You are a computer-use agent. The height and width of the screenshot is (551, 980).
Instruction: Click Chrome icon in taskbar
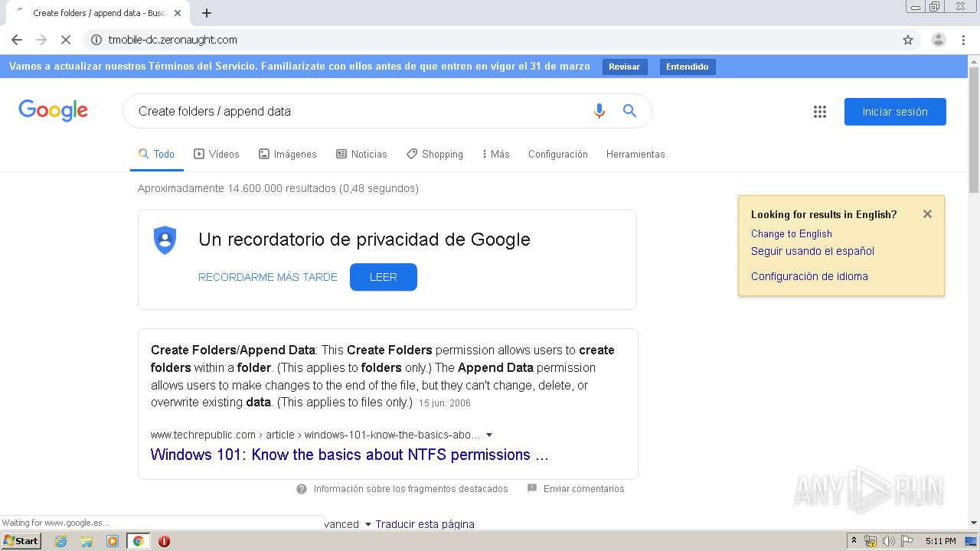tap(138, 541)
